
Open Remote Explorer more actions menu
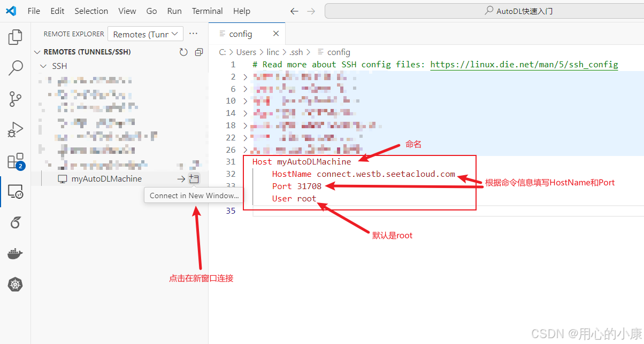coord(194,34)
